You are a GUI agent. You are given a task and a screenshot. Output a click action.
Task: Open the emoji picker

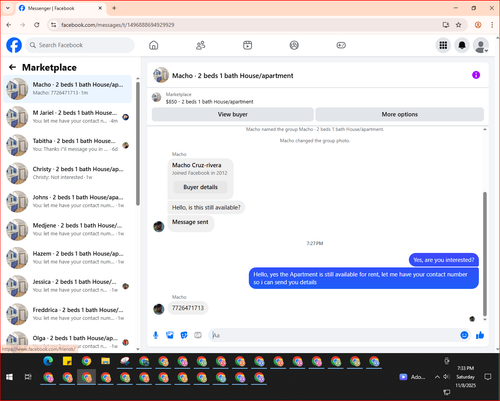point(464,335)
